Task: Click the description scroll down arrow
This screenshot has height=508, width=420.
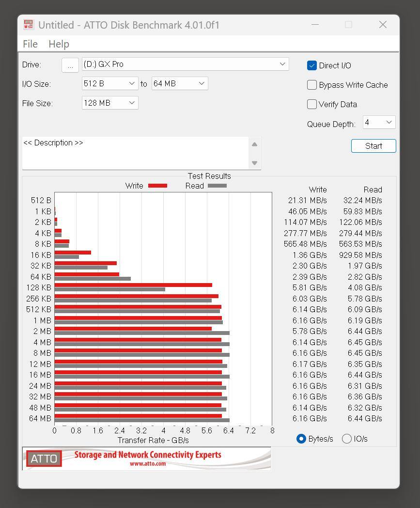Action: click(254, 163)
